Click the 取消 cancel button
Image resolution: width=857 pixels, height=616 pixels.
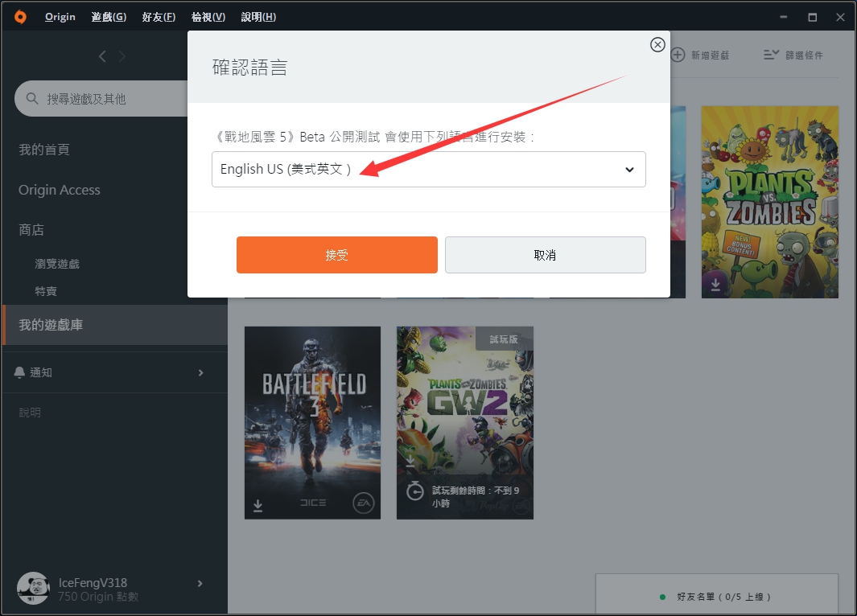point(545,254)
